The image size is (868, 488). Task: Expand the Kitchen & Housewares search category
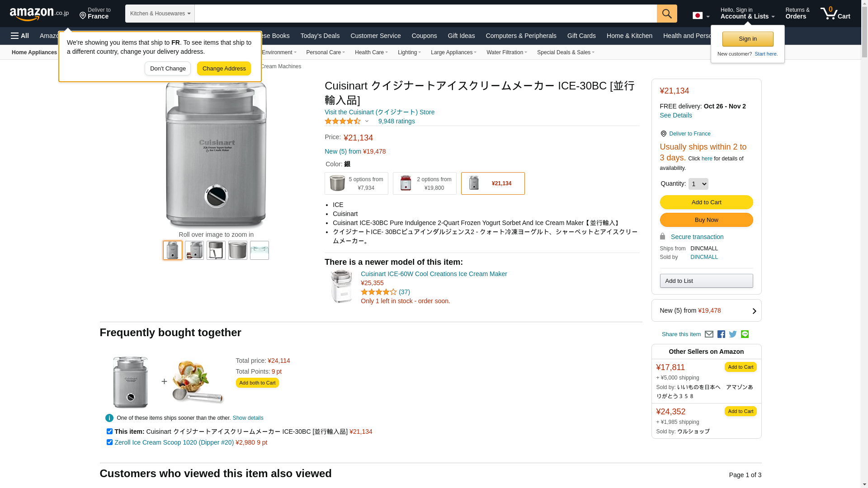[x=160, y=14]
